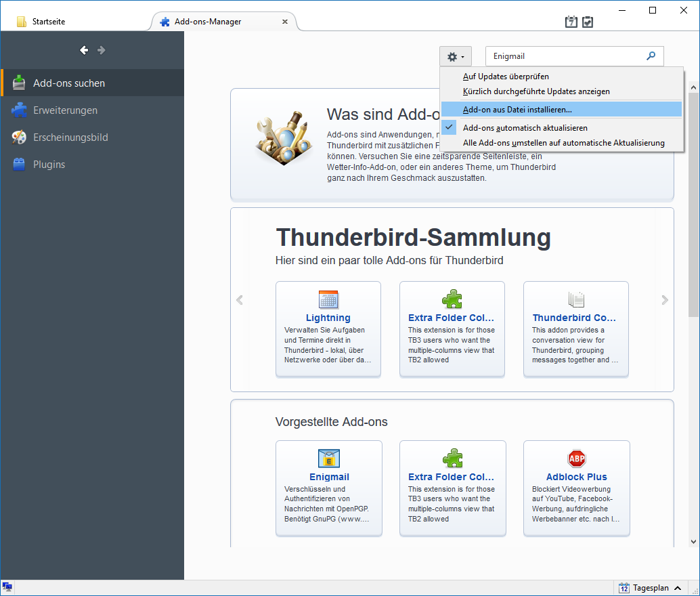Open the Enigmail featured add-on link

pyautogui.click(x=329, y=477)
